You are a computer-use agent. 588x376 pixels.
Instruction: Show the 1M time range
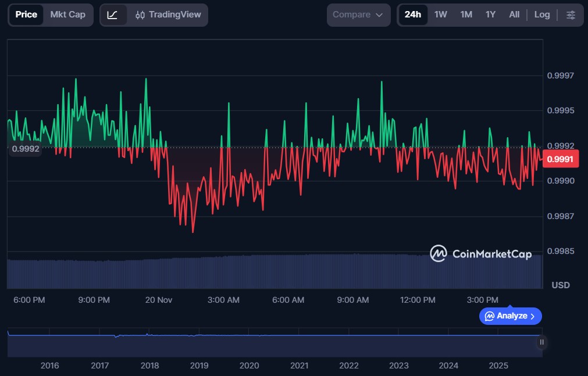tap(466, 15)
